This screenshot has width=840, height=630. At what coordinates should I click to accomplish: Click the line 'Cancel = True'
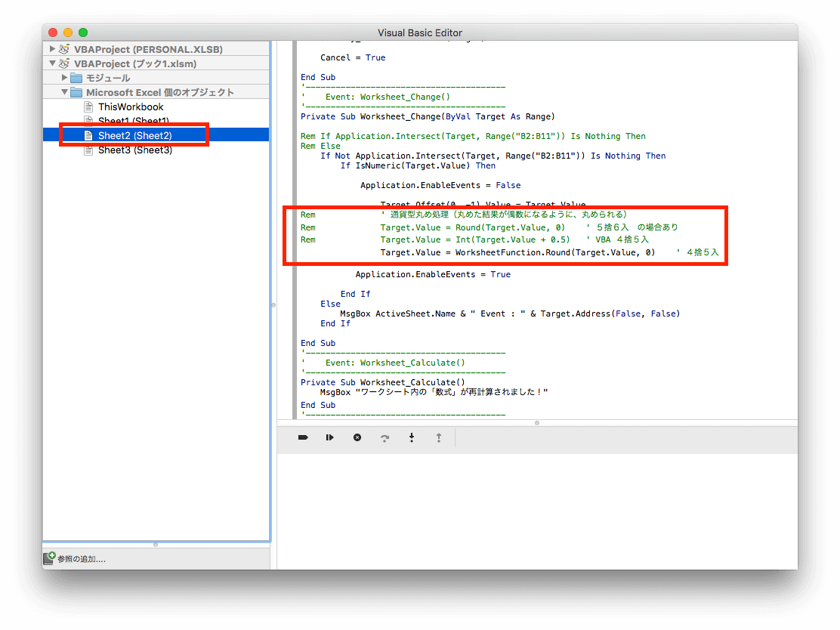353,57
